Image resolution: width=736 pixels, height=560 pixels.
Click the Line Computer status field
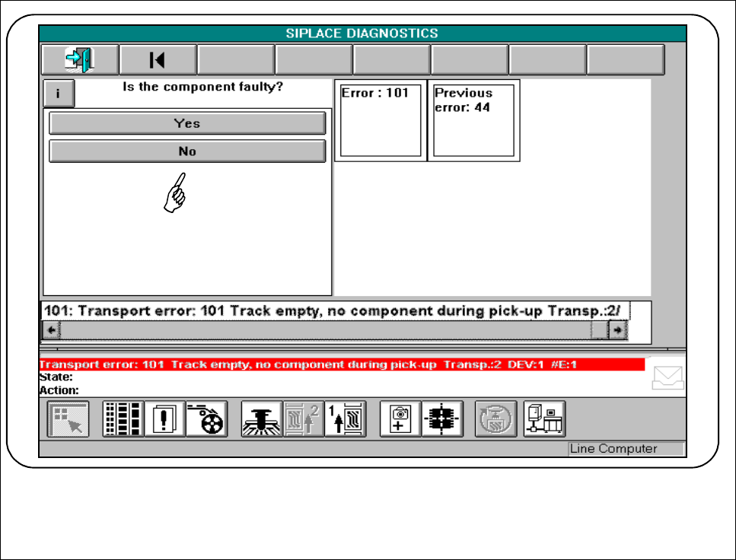[x=626, y=449]
